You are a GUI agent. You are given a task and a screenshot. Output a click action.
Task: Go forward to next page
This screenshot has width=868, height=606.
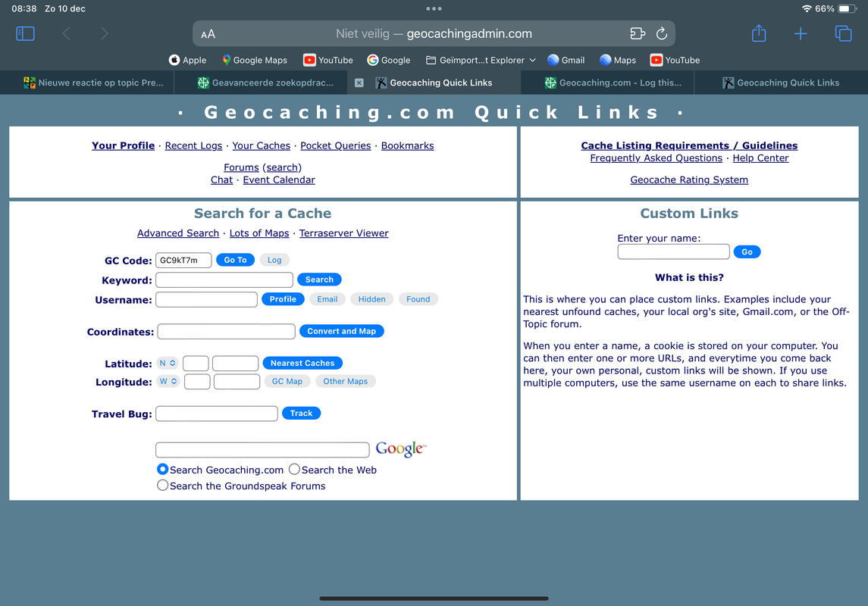coord(104,34)
